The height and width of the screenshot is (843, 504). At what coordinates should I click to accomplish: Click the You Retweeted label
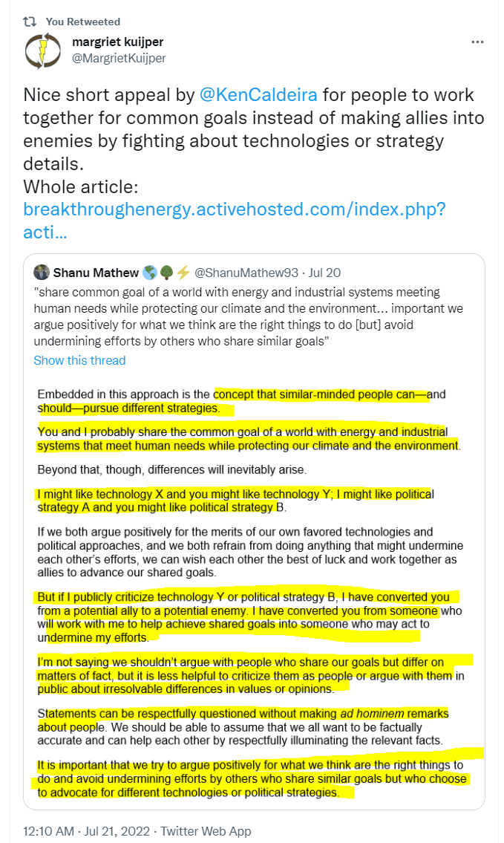(82, 22)
